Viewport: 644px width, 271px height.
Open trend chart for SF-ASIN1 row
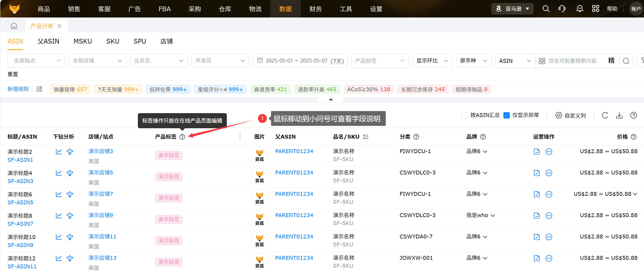[x=59, y=152]
